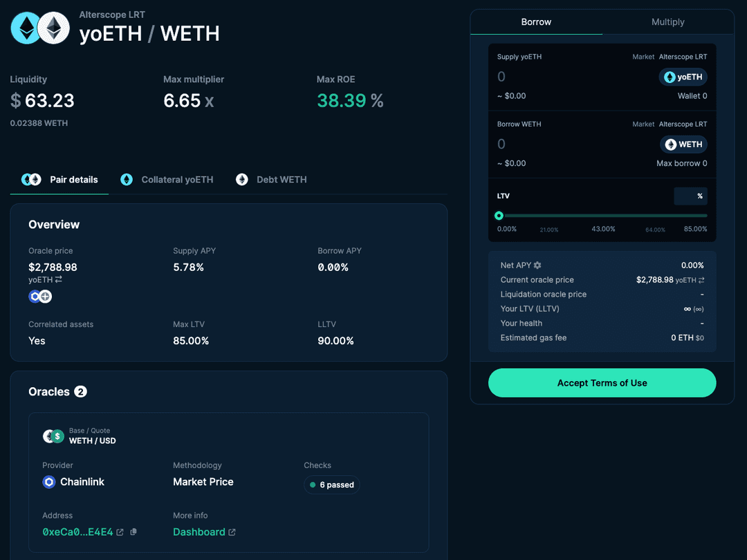Image resolution: width=747 pixels, height=560 pixels.
Task: Click the WETH/USD base quote icon
Action: (x=53, y=436)
